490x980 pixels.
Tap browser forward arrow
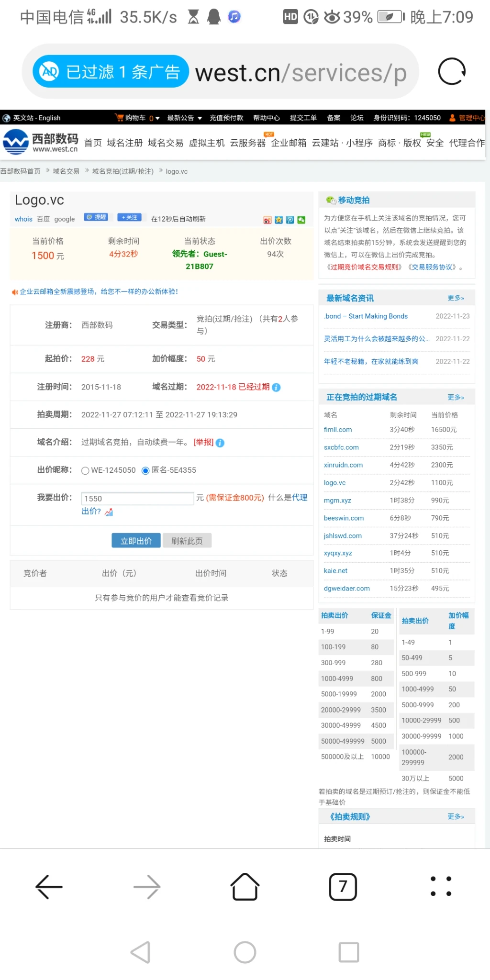(147, 887)
